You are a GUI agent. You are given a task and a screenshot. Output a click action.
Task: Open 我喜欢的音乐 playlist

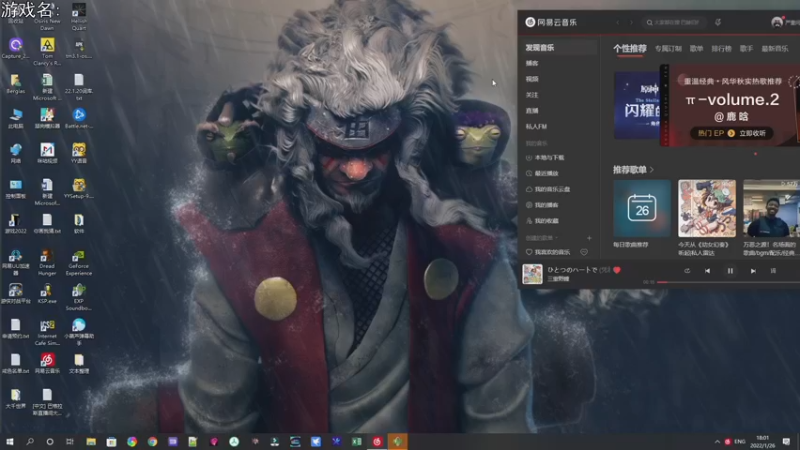tap(548, 252)
